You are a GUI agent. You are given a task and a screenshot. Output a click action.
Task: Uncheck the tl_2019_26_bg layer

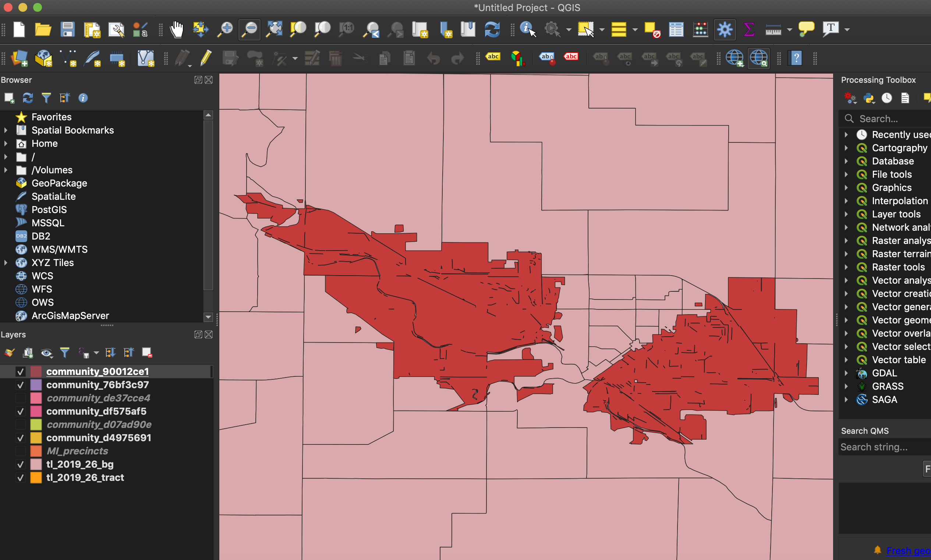click(x=21, y=465)
